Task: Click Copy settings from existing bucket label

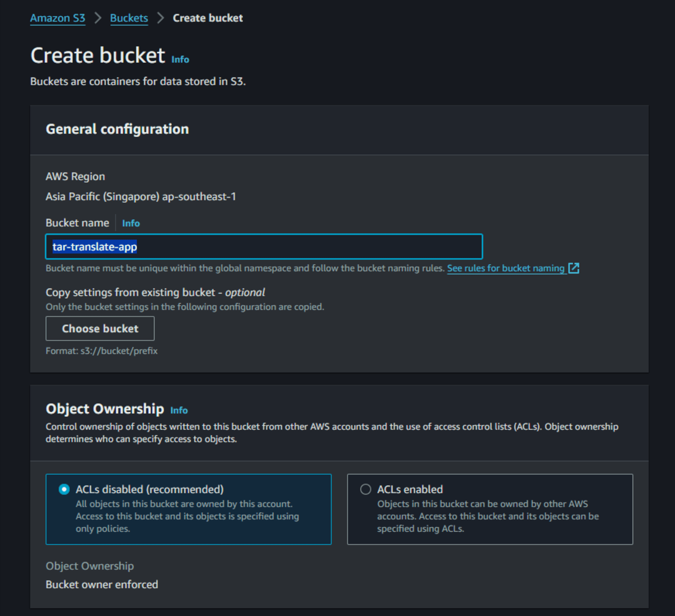Action: (155, 292)
